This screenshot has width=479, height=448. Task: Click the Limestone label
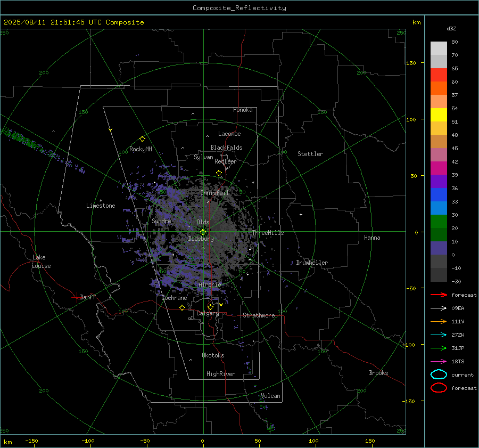tap(101, 206)
